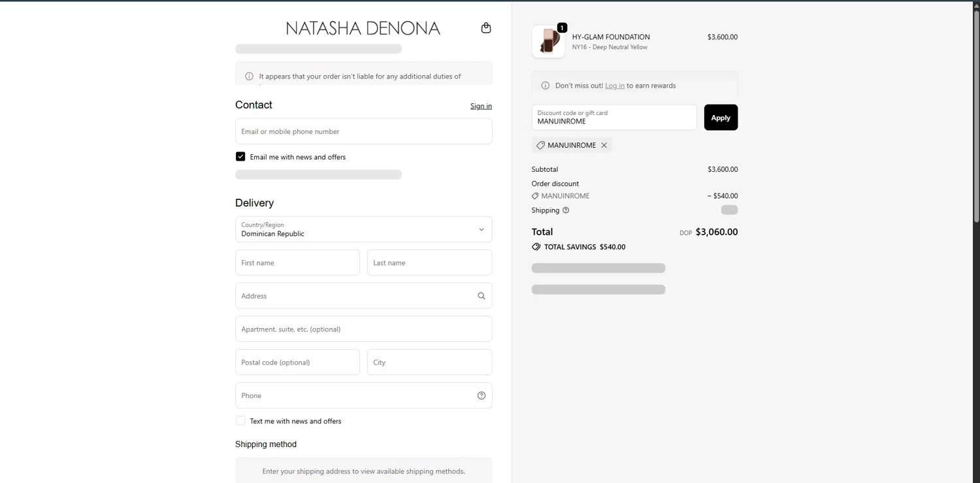Click the Apply discount button

[721, 118]
